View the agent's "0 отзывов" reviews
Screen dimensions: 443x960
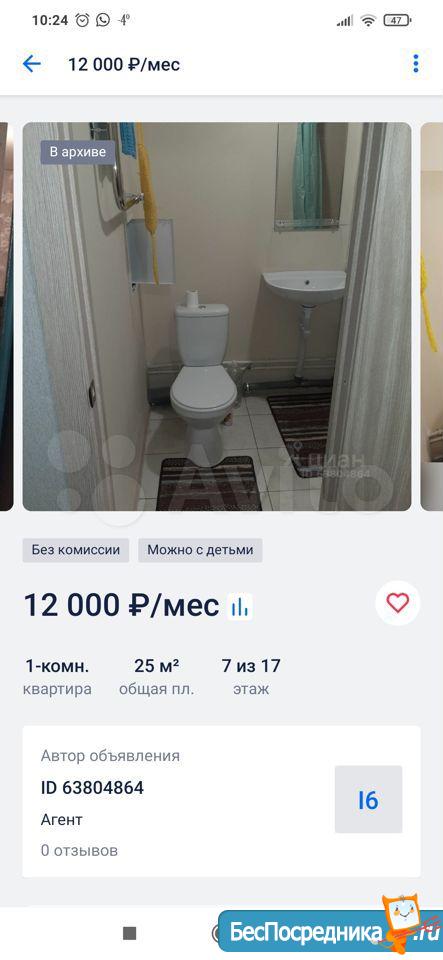tap(80, 850)
